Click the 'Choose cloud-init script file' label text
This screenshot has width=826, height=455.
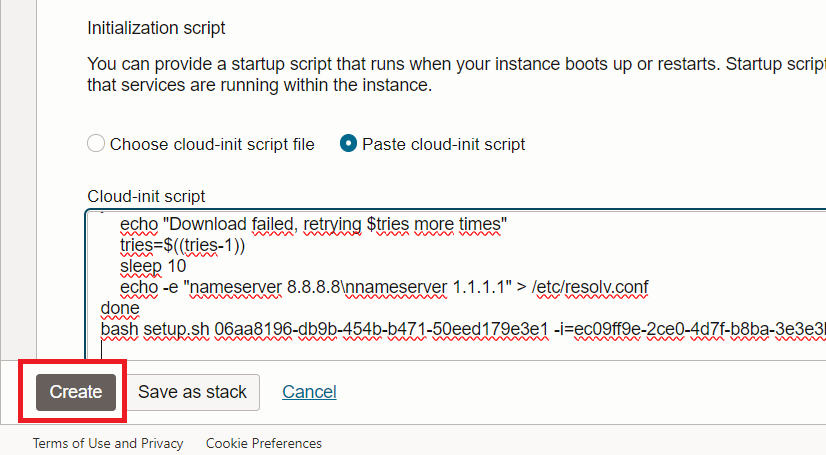(x=212, y=144)
